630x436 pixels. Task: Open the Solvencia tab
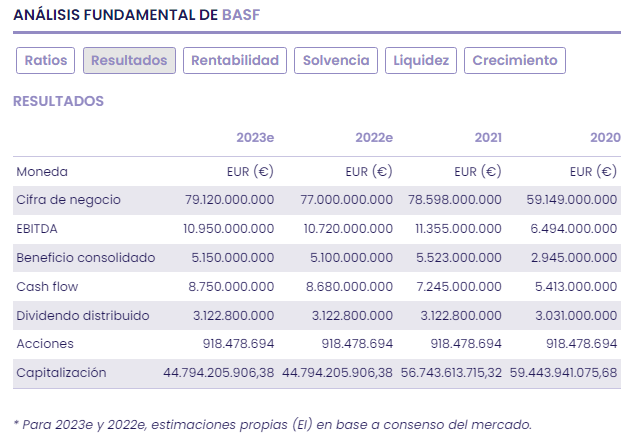tap(336, 61)
